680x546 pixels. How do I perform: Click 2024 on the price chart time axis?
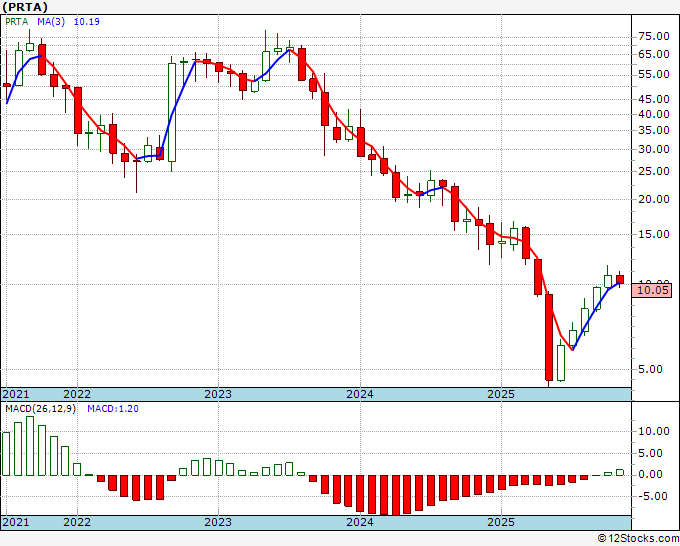point(360,394)
